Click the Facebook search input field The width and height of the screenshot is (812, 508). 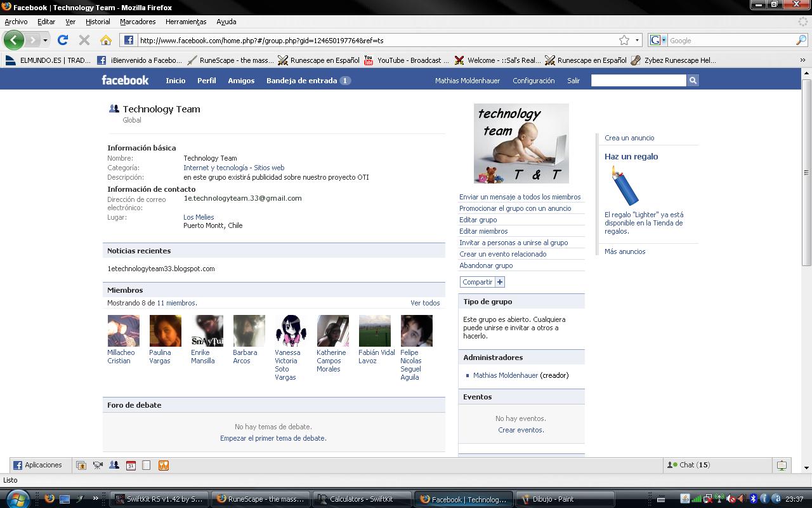coord(639,81)
